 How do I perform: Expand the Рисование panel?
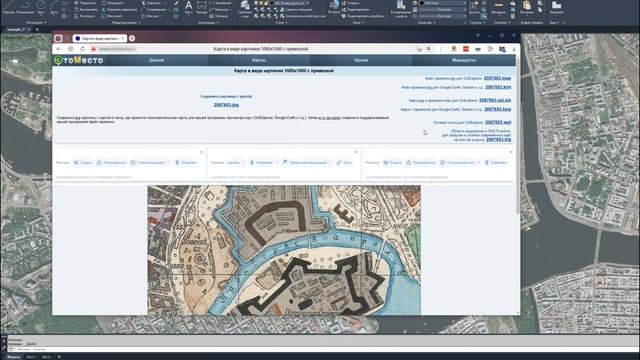click(36, 23)
